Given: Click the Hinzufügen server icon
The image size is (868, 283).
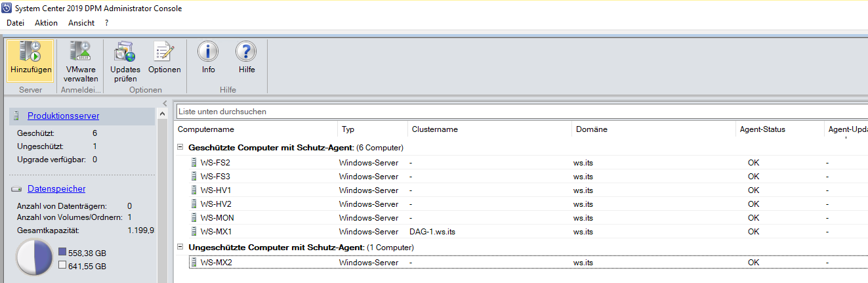Looking at the screenshot, I should coord(30,52).
